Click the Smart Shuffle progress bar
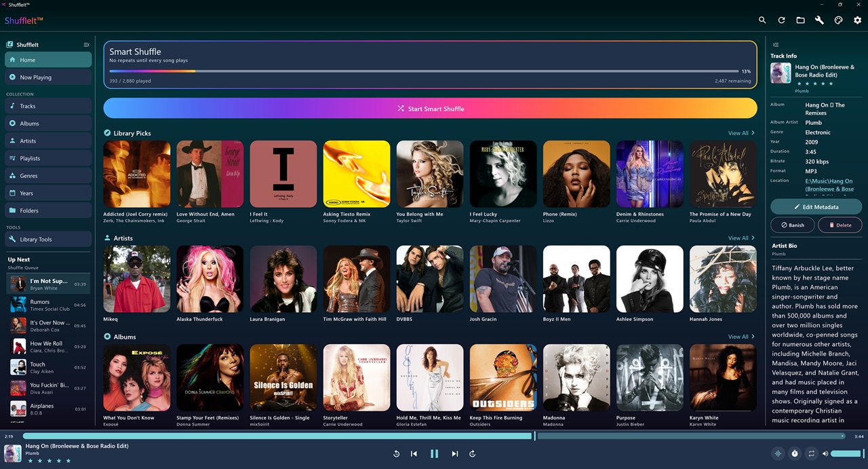The image size is (868, 469). point(424,71)
